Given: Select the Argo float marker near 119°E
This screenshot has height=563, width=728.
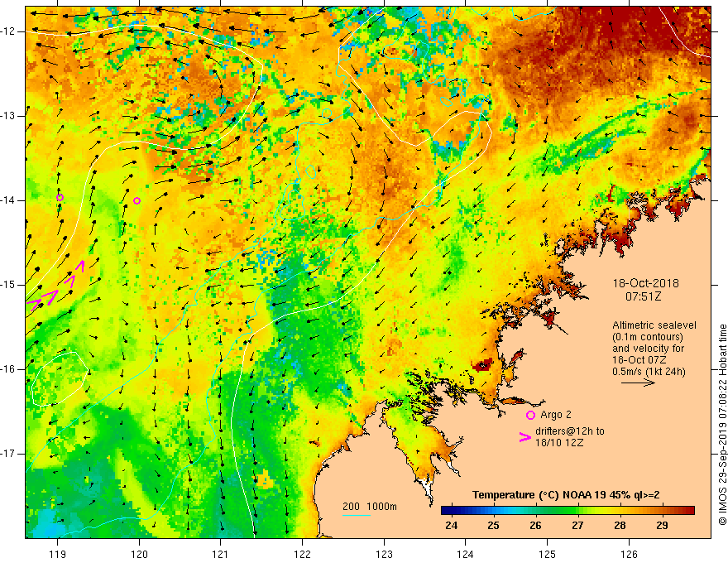Looking at the screenshot, I should [x=60, y=197].
